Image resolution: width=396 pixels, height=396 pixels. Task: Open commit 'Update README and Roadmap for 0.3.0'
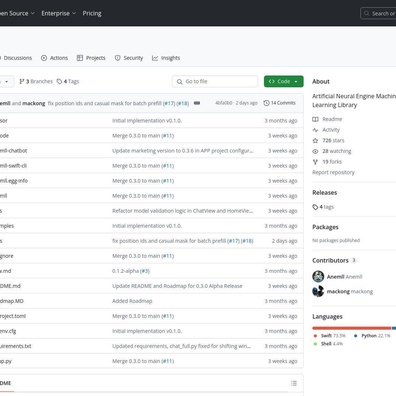pos(177,286)
